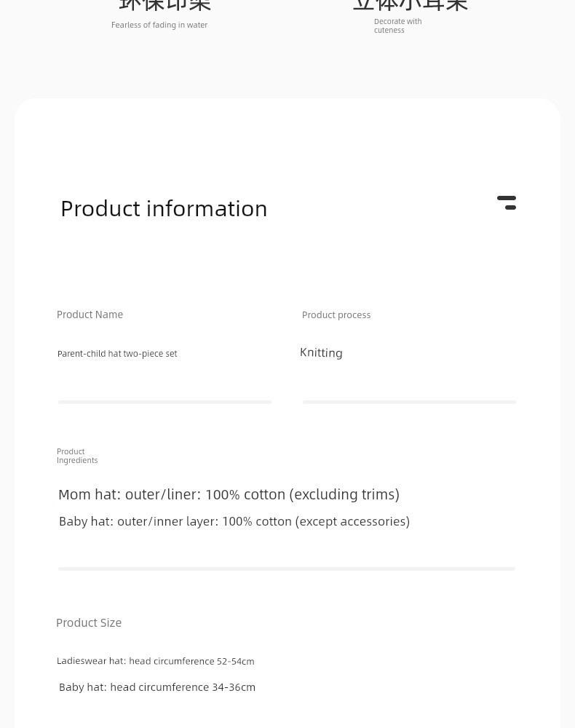The image size is (575, 728).
Task: Select Ladieswear hat head circumference 52-54cm
Action: [x=156, y=661]
